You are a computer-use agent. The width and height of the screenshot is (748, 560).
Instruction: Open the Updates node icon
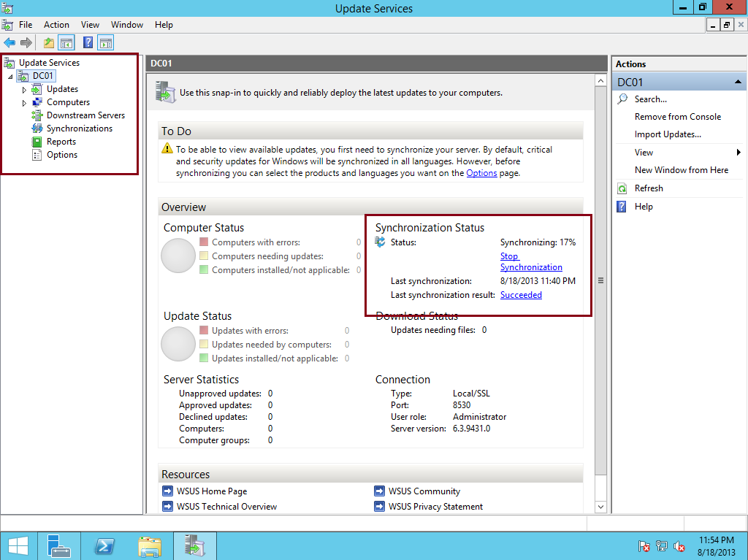(x=37, y=89)
